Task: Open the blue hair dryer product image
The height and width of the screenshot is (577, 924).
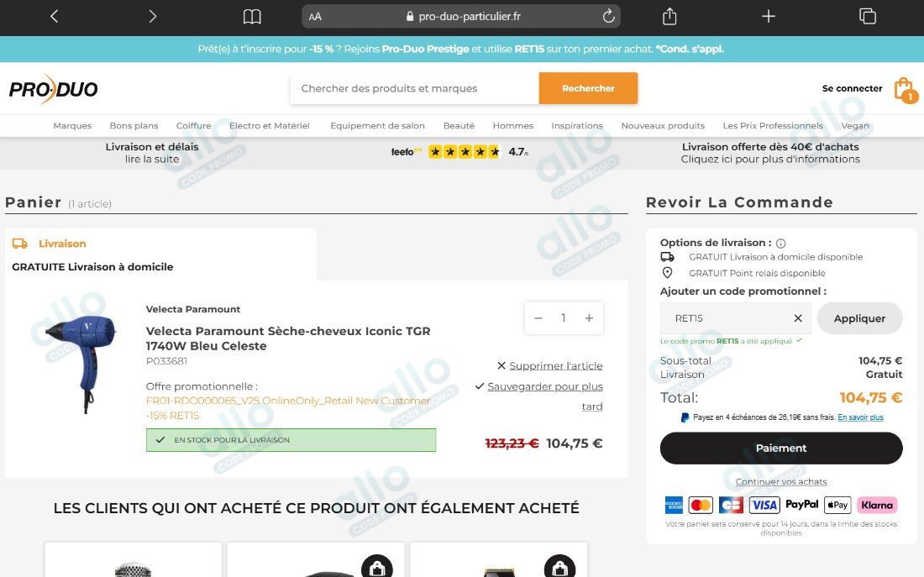Action: pos(81,363)
